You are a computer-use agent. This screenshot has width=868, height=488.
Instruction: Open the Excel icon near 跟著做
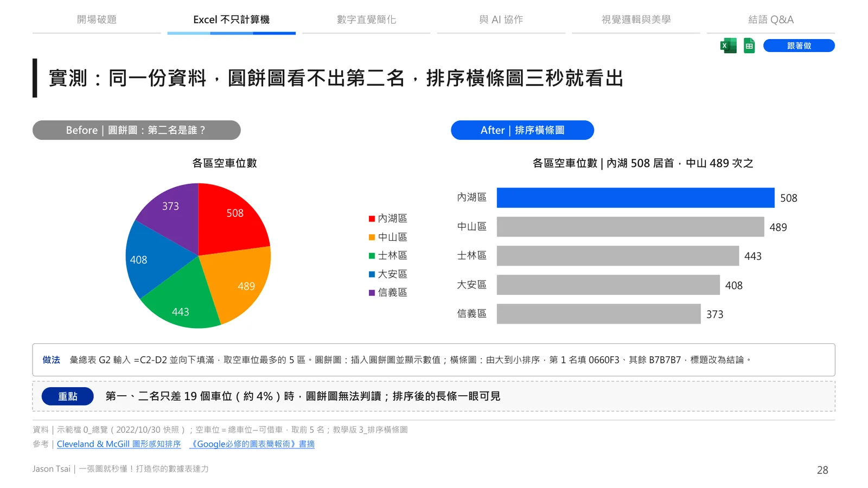pos(728,46)
